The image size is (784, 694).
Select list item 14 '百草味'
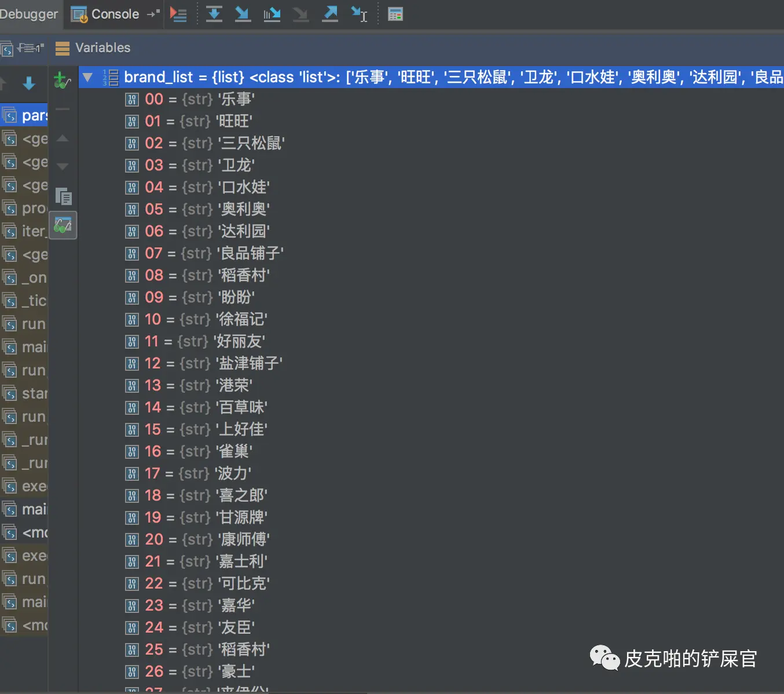[x=431, y=407]
